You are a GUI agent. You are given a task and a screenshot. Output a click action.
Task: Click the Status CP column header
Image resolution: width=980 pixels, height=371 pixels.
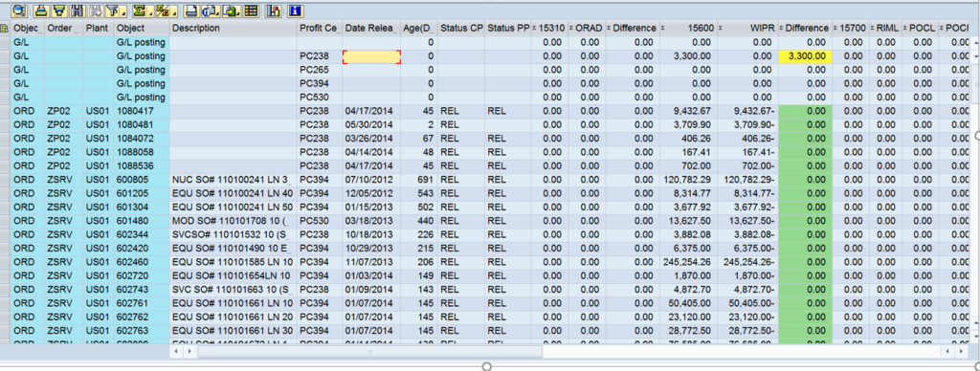(461, 28)
